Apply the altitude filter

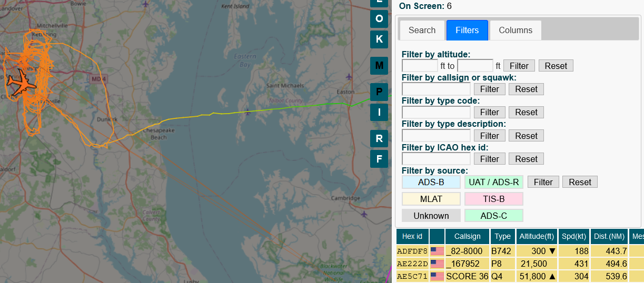(519, 66)
